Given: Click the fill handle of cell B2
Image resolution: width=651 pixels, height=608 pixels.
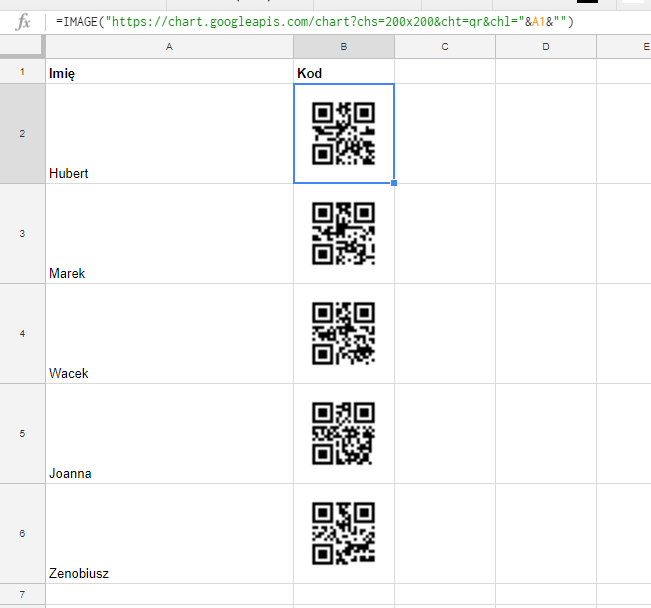Looking at the screenshot, I should [x=394, y=183].
